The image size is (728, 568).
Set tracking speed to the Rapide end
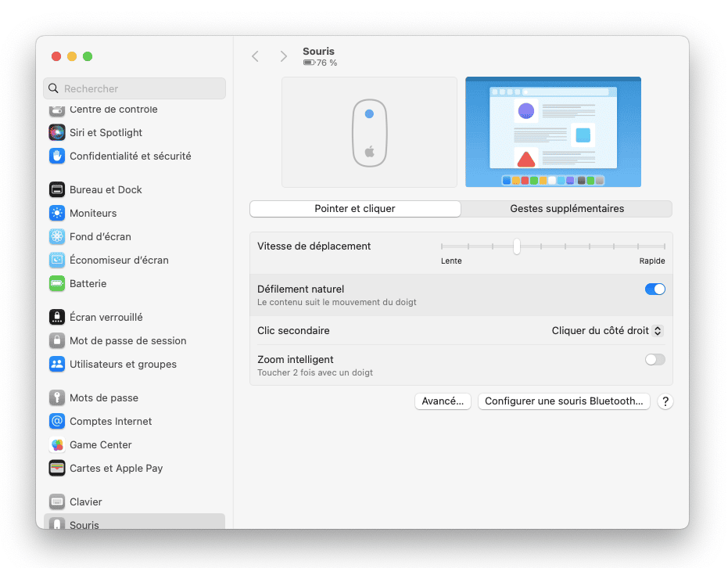pyautogui.click(x=665, y=246)
